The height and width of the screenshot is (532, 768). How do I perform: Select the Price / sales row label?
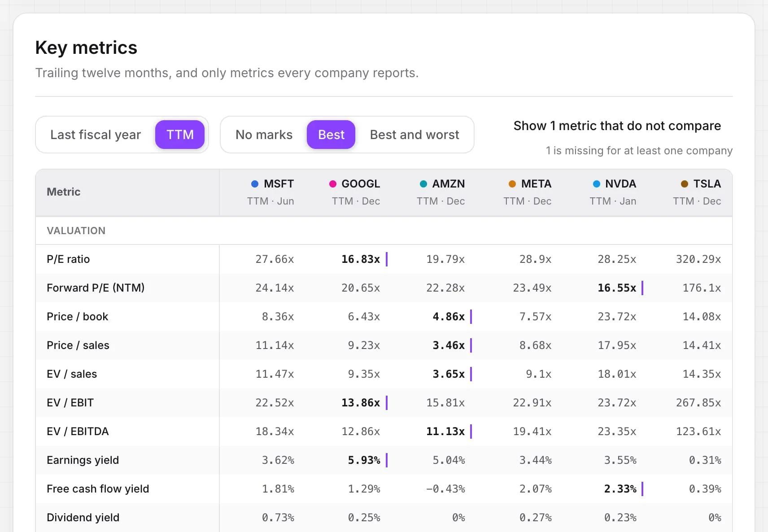[x=78, y=345]
